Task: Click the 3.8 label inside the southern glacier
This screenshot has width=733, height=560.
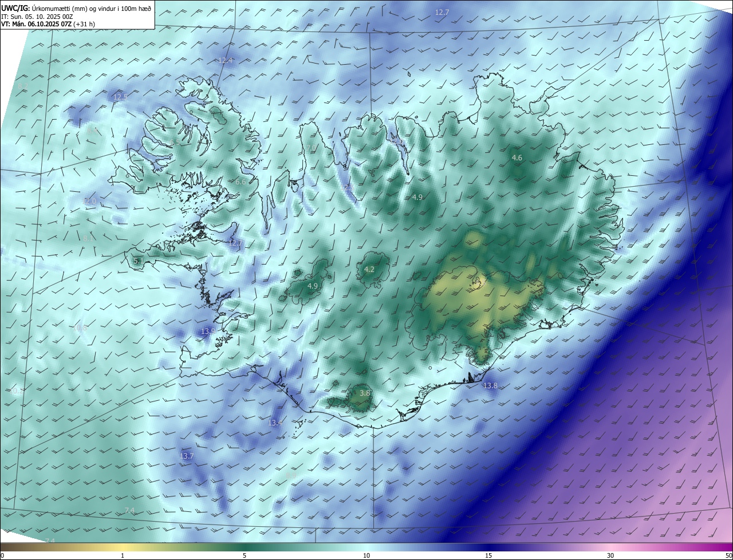Action: point(365,393)
